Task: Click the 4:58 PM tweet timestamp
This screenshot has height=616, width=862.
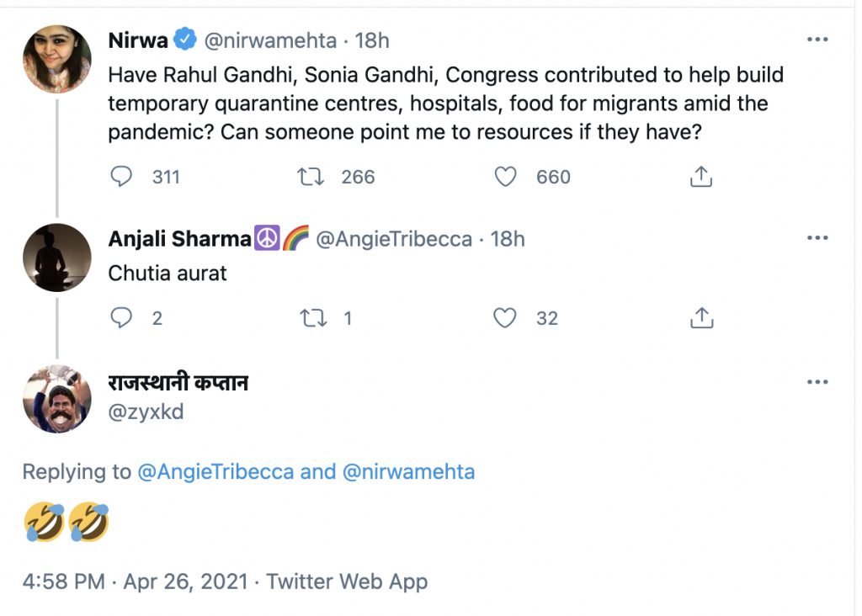Action: (64, 581)
